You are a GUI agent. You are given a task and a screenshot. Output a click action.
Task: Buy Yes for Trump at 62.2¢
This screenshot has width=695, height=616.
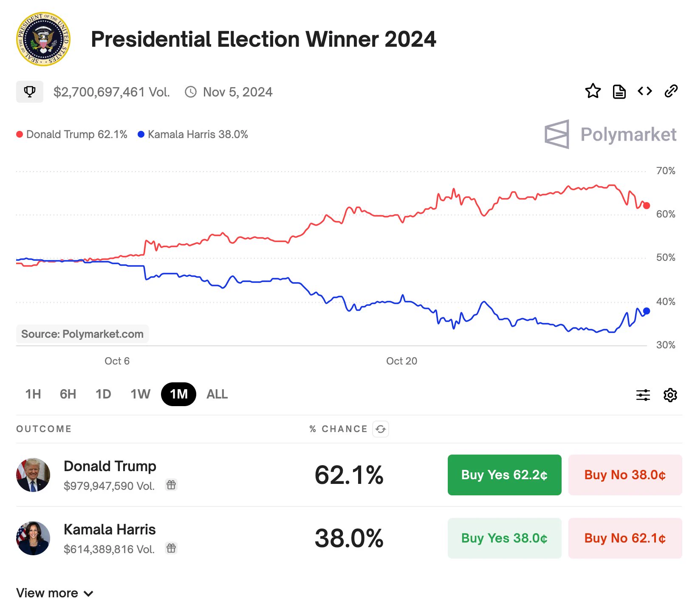click(x=504, y=475)
